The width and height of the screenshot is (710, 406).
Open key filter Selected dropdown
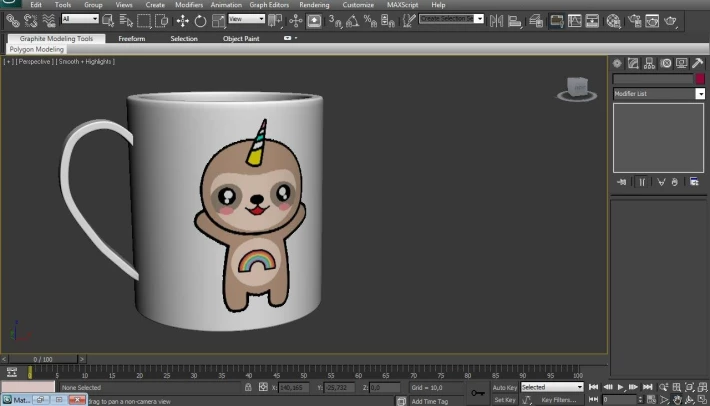pos(552,387)
